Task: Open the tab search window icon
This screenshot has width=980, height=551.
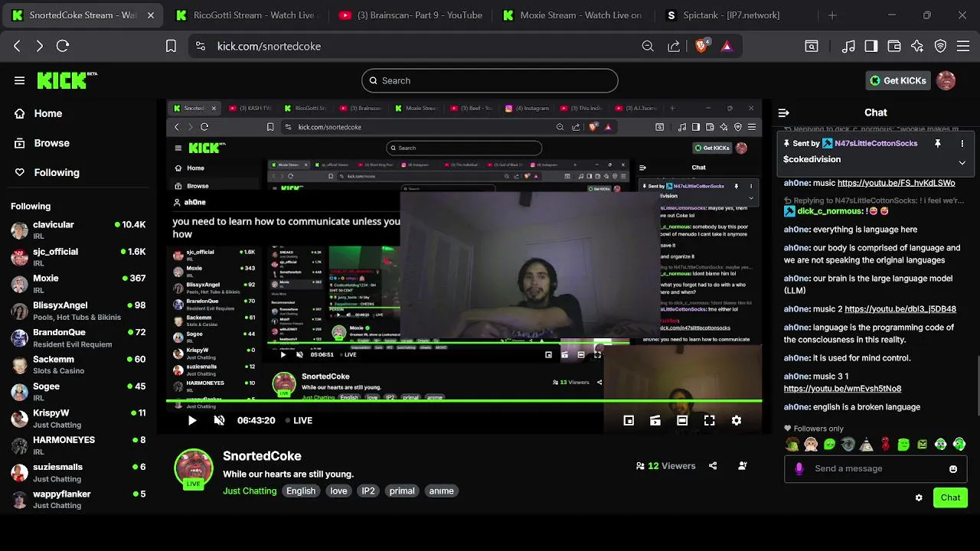Action: pos(812,46)
